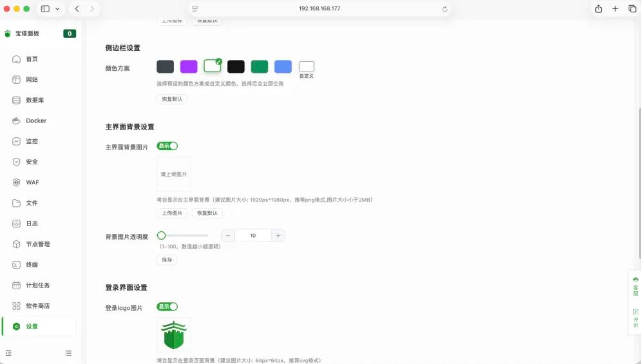This screenshot has height=364, width=641.
Task: Click 恢复默认 next to 上传图片
Action: pos(207,213)
